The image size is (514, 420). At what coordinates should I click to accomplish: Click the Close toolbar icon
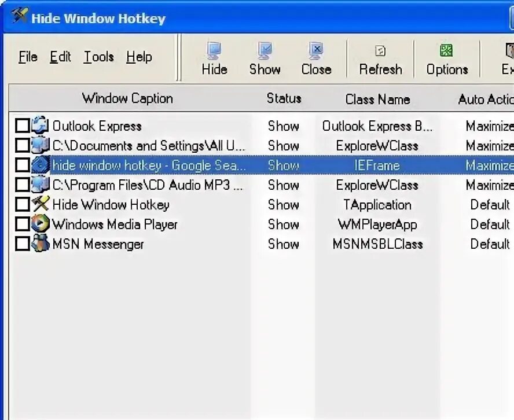pos(316,50)
